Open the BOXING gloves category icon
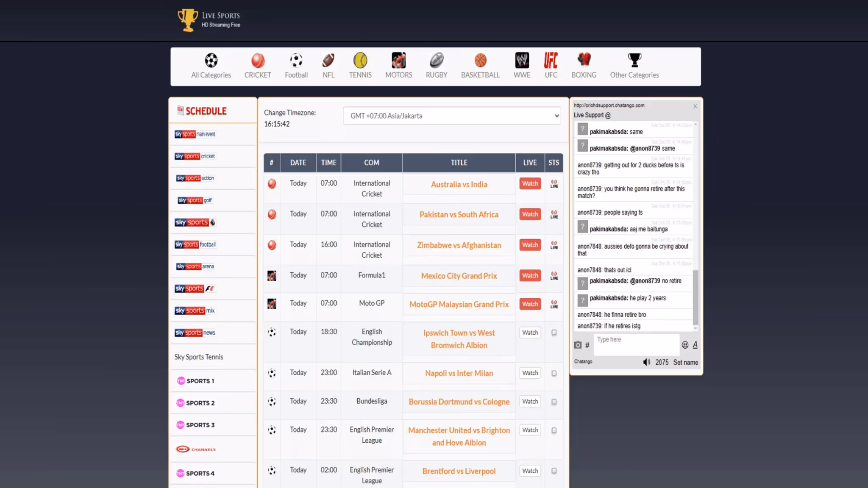This screenshot has height=488, width=868. [x=584, y=60]
